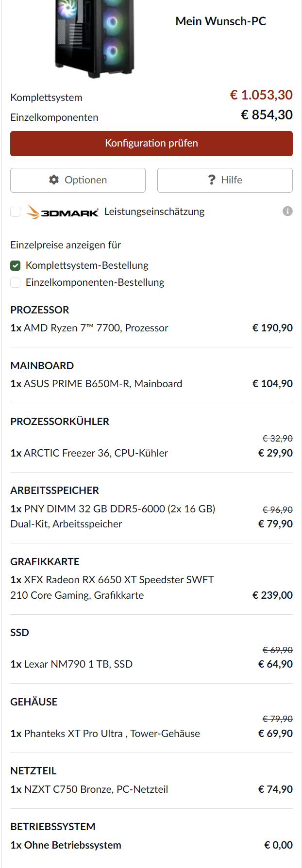Click the question mark icon in Hilfe
Image resolution: width=302 pixels, height=868 pixels.
point(212,180)
